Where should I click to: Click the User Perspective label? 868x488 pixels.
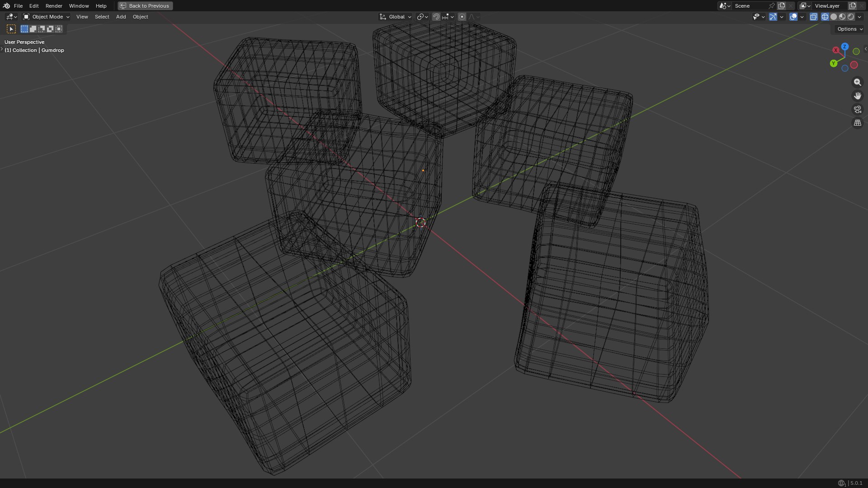tap(24, 42)
